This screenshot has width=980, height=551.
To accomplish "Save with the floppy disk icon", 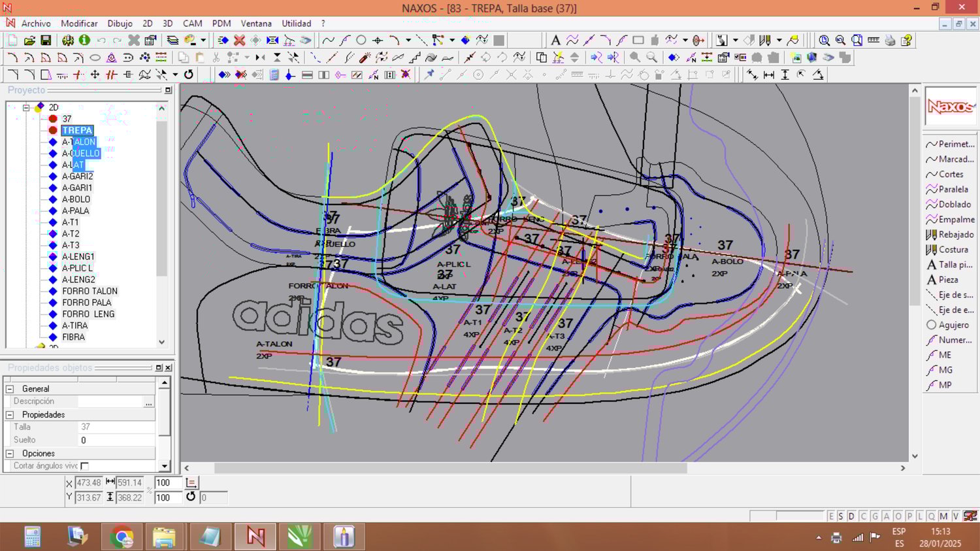I will click(46, 41).
